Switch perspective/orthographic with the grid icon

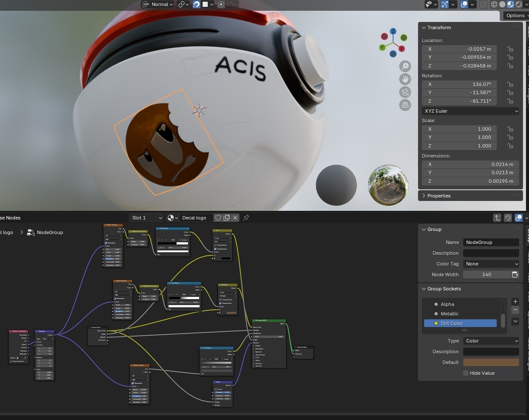click(405, 105)
